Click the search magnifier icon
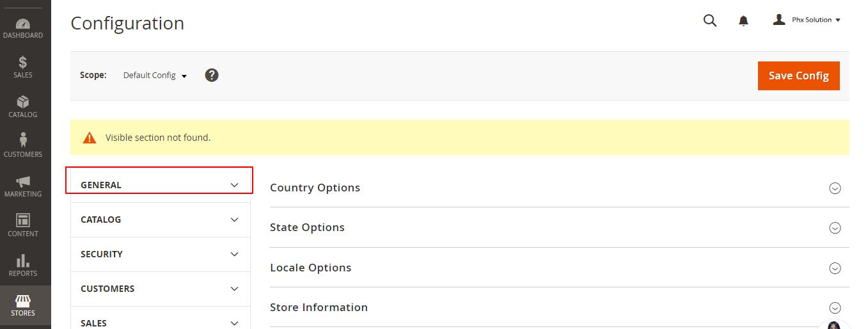The image size is (868, 329). (x=710, y=20)
